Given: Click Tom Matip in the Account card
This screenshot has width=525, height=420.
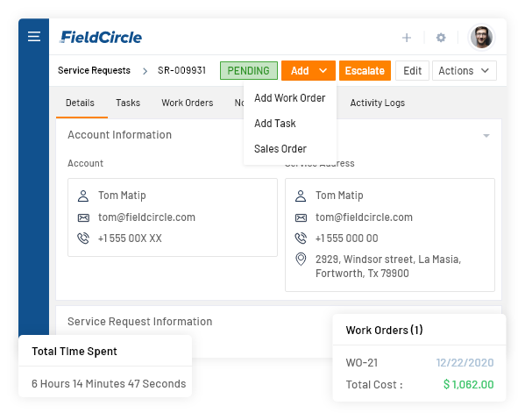Looking at the screenshot, I should click(x=122, y=196).
